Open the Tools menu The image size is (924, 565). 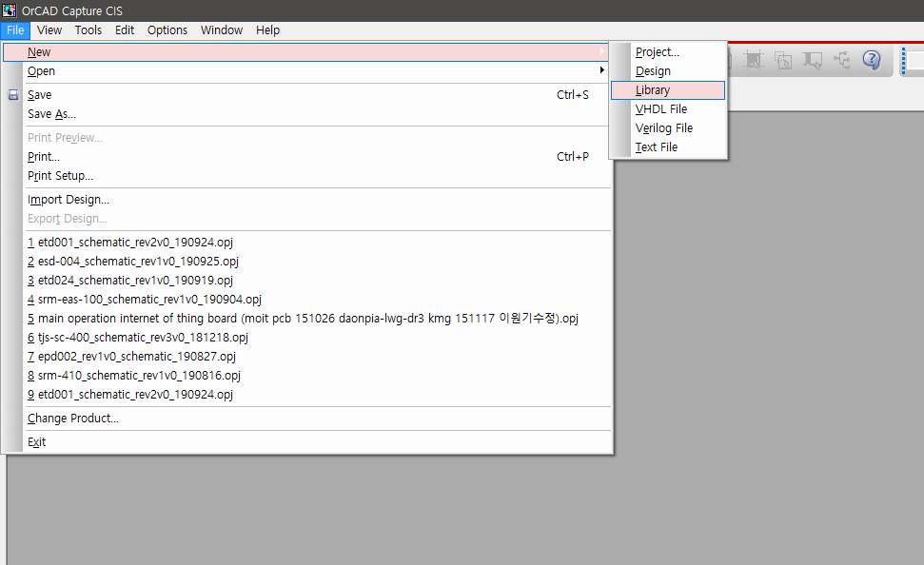[88, 30]
